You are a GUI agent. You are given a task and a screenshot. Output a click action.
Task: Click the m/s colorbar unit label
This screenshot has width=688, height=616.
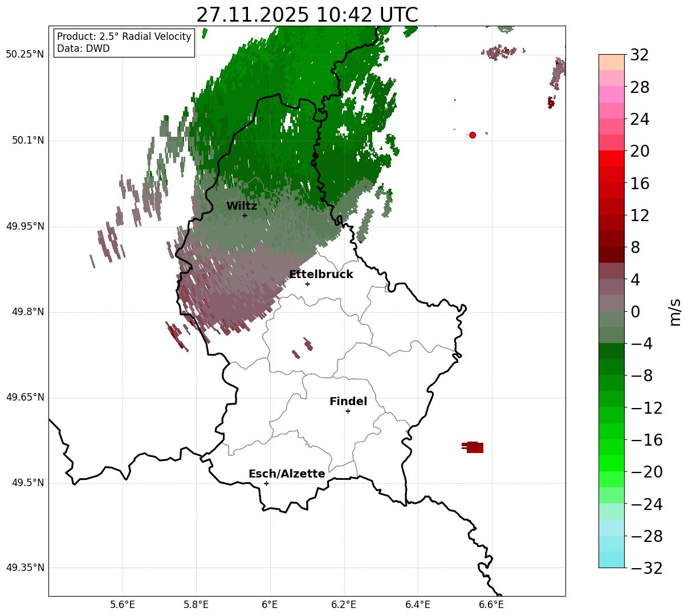point(675,311)
